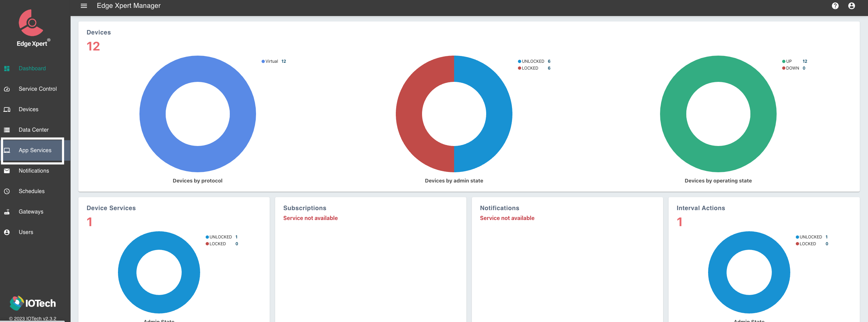This screenshot has width=868, height=322.
Task: Toggle UNLOCKED legend in Devices admin state chart
Action: (x=534, y=61)
